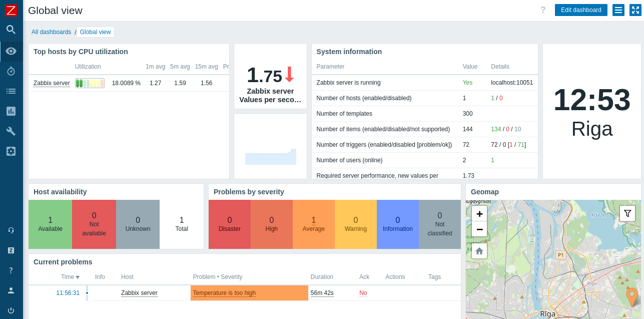Viewport: 644px width, 319px height.
Task: Open the Geomap filter funnel
Action: click(x=627, y=213)
